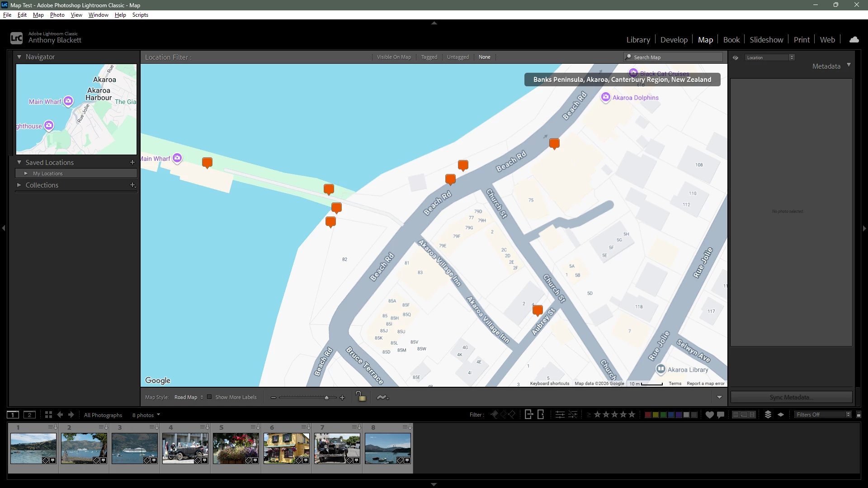Open the GPS tracklogs button
This screenshot has width=868, height=488.
382,397
